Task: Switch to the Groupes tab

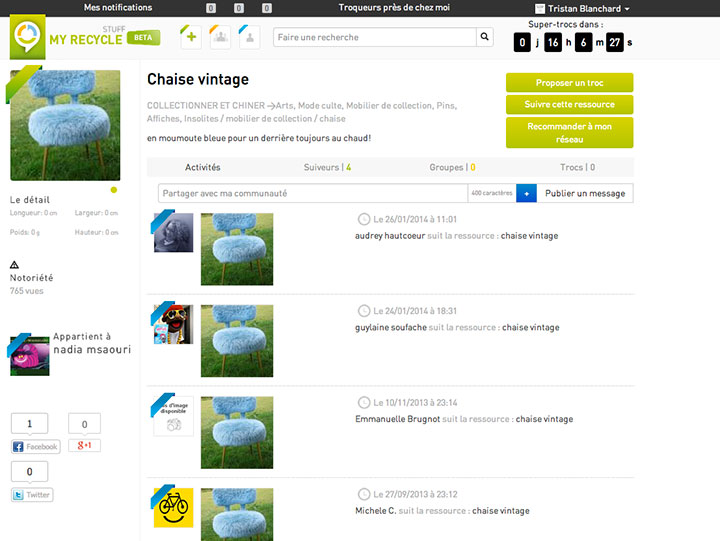Action: tap(452, 167)
